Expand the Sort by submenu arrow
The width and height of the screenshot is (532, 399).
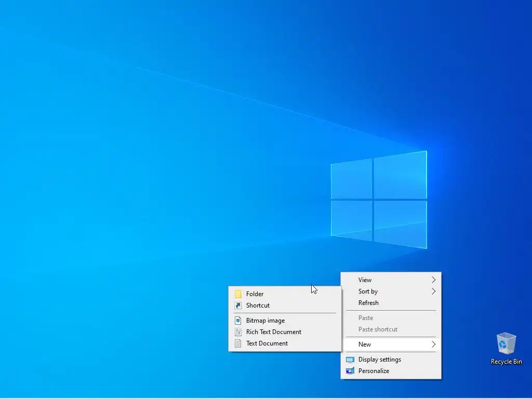tap(433, 291)
